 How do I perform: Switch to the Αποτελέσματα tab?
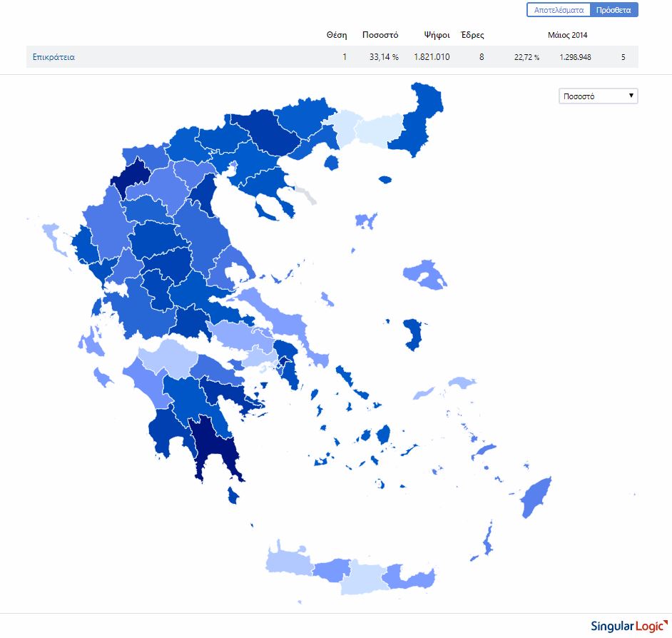pos(559,10)
